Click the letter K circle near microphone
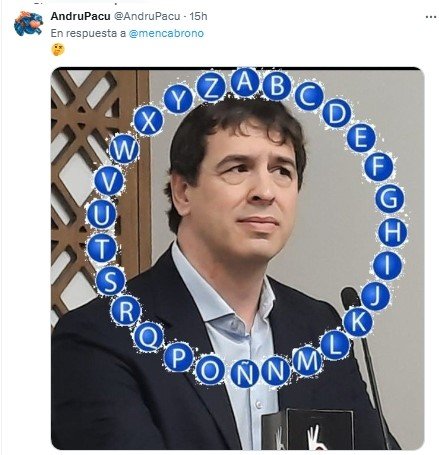 coord(358,322)
